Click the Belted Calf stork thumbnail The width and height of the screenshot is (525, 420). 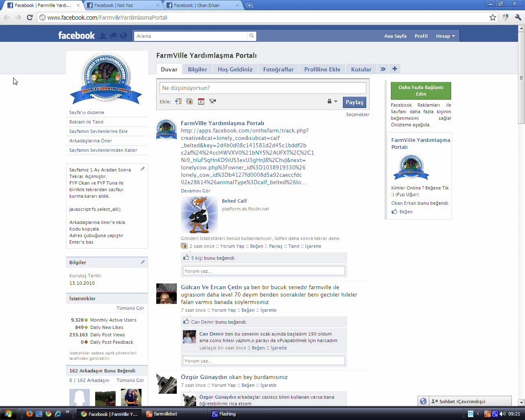click(x=199, y=215)
